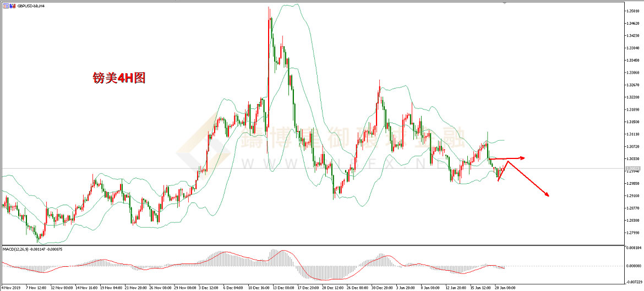Viewport: 644px width, 291px height.
Task: Click the 13 Dec 08:00 time label
Action: point(282,287)
